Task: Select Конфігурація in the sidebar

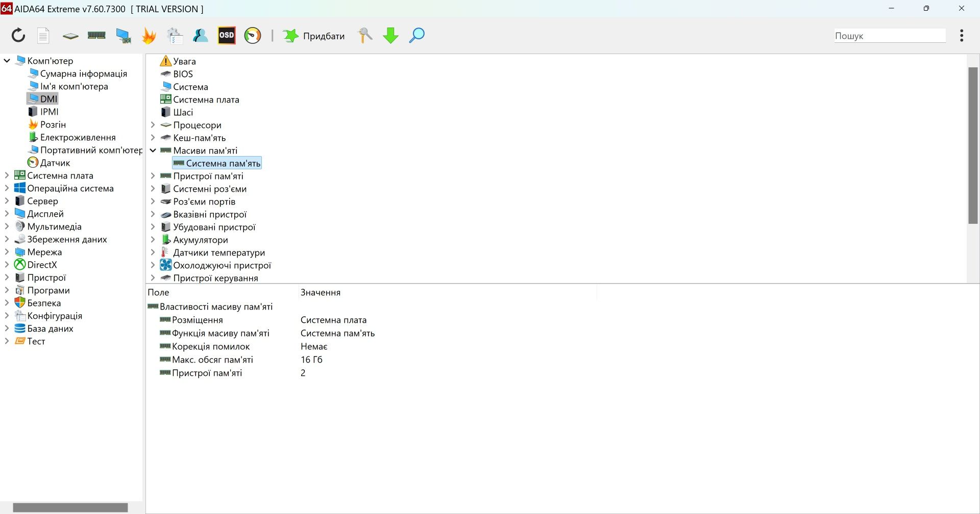Action: [x=55, y=316]
